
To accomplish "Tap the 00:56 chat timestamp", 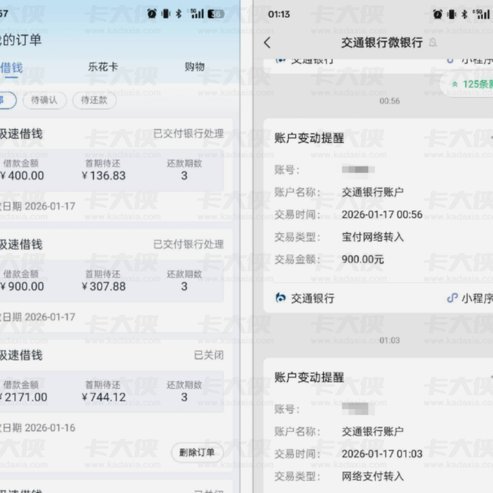I will click(x=389, y=101).
